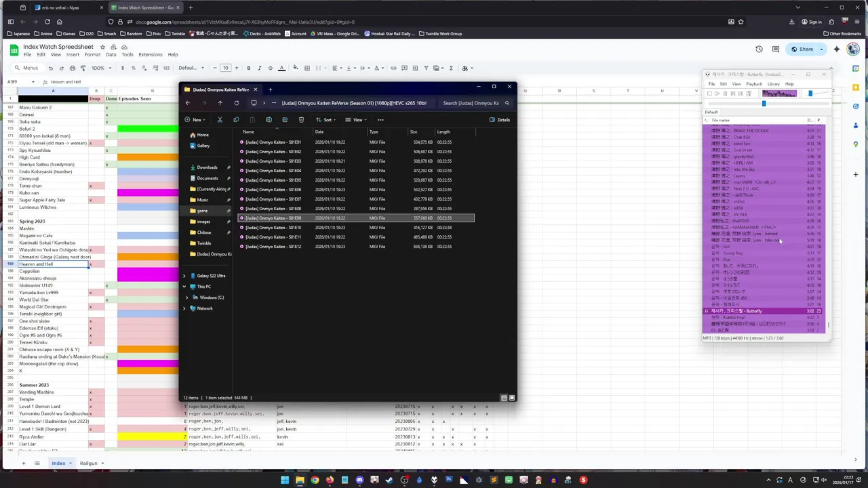Click File Explorer search box
The height and width of the screenshot is (488, 868).
click(475, 103)
